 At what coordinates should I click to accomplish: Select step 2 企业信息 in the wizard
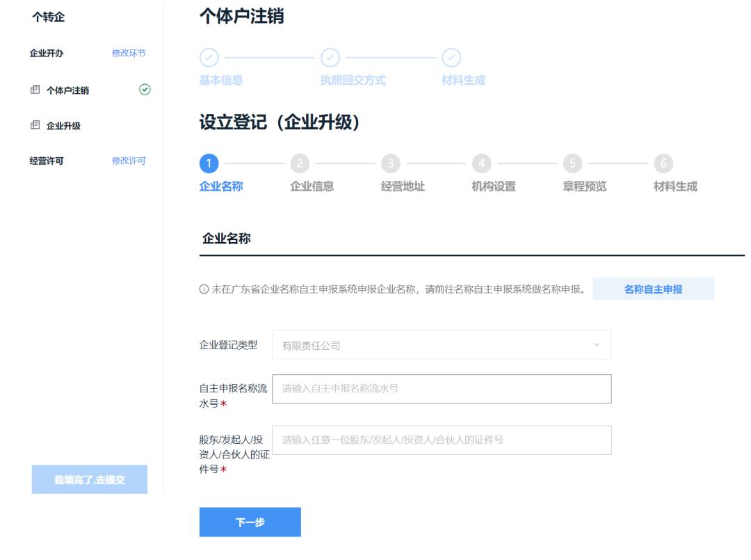pos(300,163)
